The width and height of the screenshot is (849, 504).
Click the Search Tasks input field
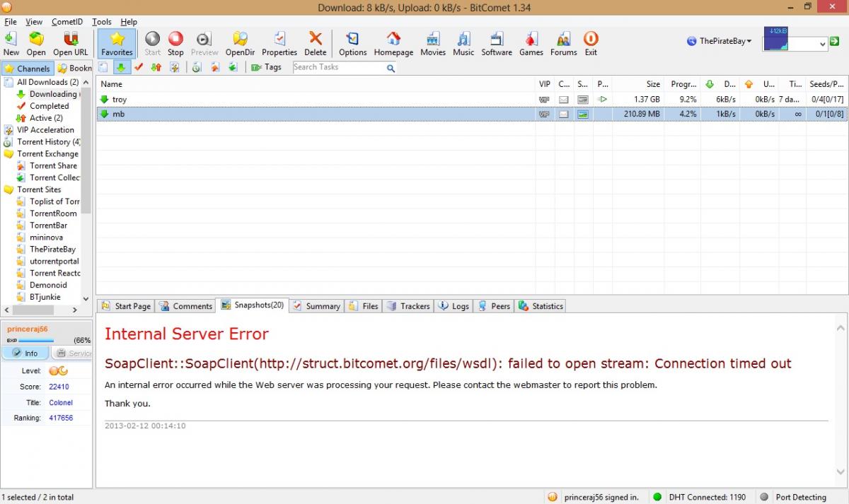338,67
